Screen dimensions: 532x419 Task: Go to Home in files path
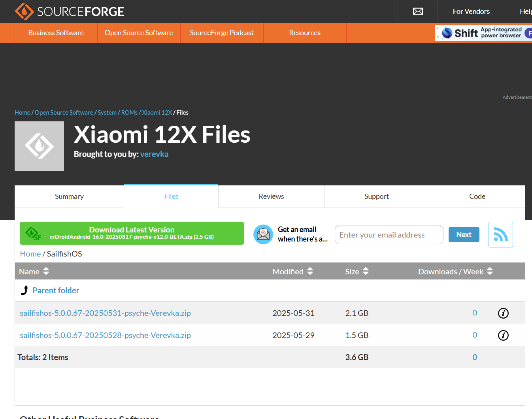(30, 254)
